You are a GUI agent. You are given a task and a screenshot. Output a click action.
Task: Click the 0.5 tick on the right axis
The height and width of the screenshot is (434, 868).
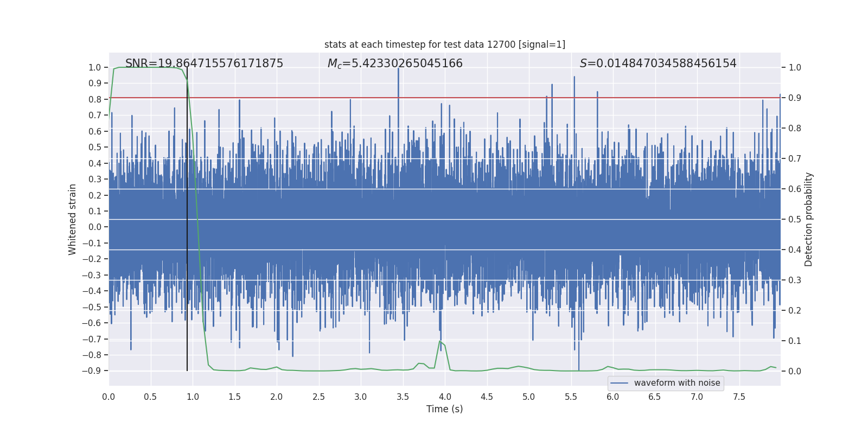click(795, 219)
